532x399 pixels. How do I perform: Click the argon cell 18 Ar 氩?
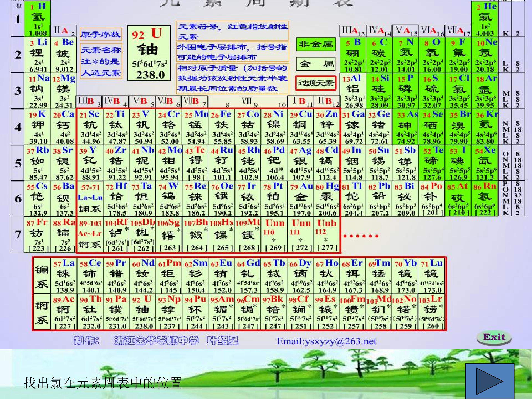pos(484,91)
